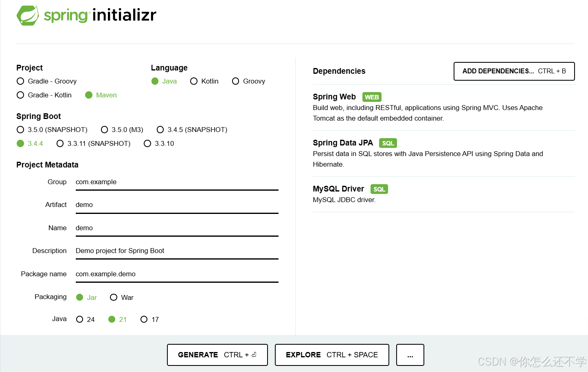This screenshot has height=372, width=588.
Task: Focus the Description input field
Action: pyautogui.click(x=177, y=251)
